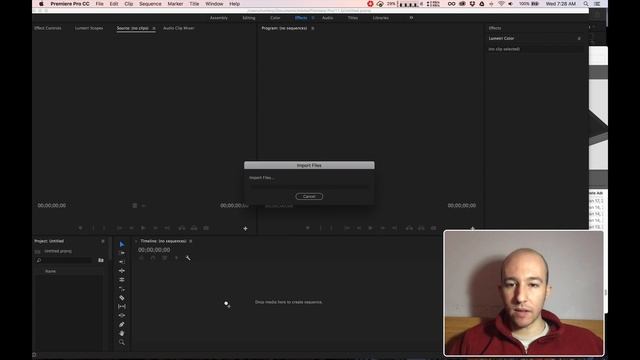Viewport: 640px width, 360px height.
Task: Open the Timeline panel menu
Action: (x=191, y=241)
